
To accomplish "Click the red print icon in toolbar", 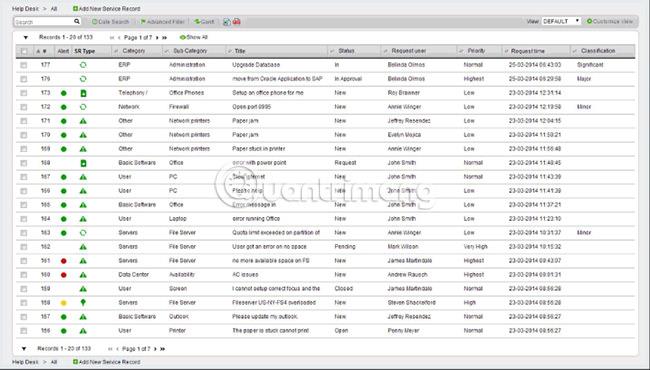I will [236, 22].
